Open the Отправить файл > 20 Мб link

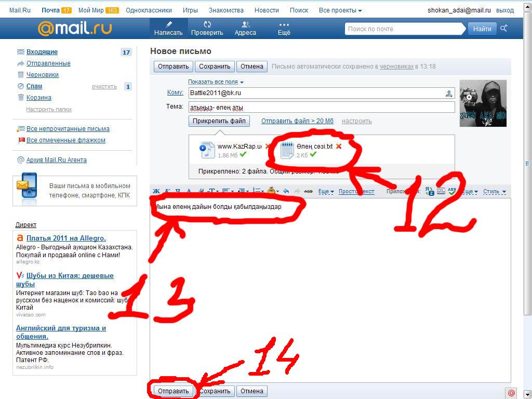click(x=297, y=121)
